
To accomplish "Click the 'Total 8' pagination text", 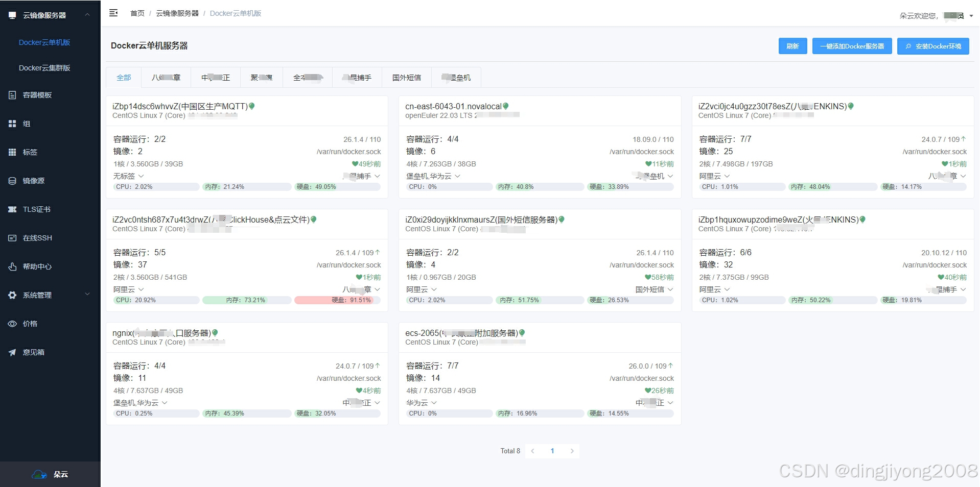I will (x=510, y=451).
